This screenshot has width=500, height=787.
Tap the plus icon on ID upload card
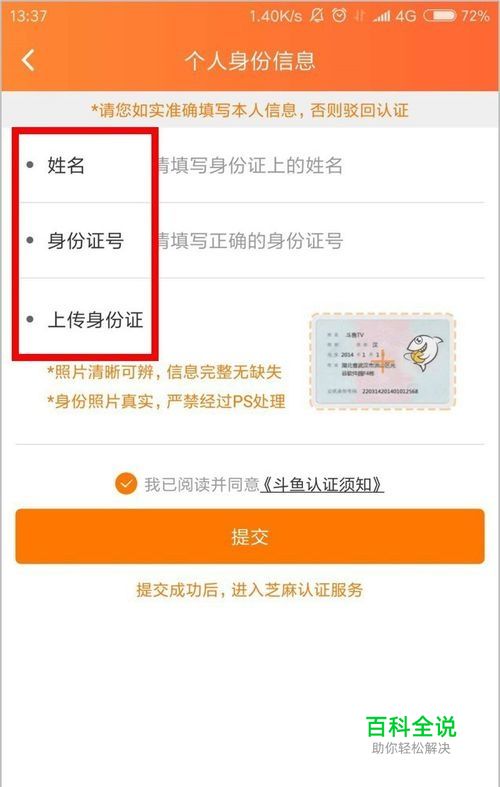382,360
